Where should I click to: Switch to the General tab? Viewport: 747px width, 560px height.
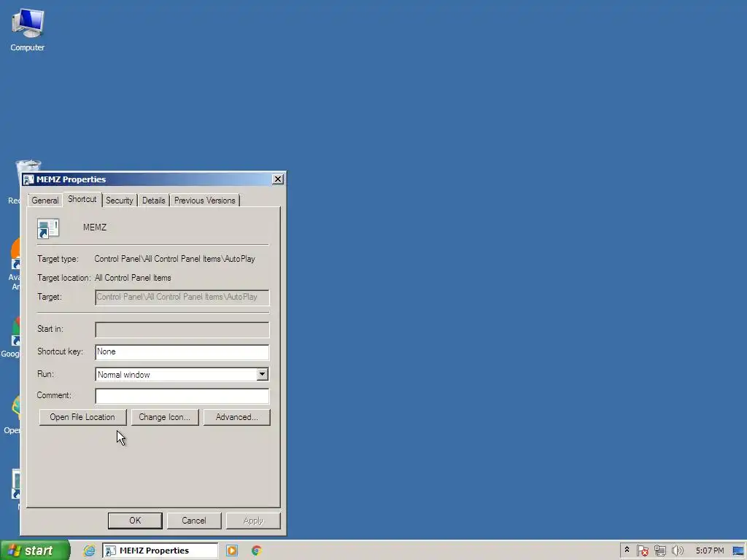point(45,201)
